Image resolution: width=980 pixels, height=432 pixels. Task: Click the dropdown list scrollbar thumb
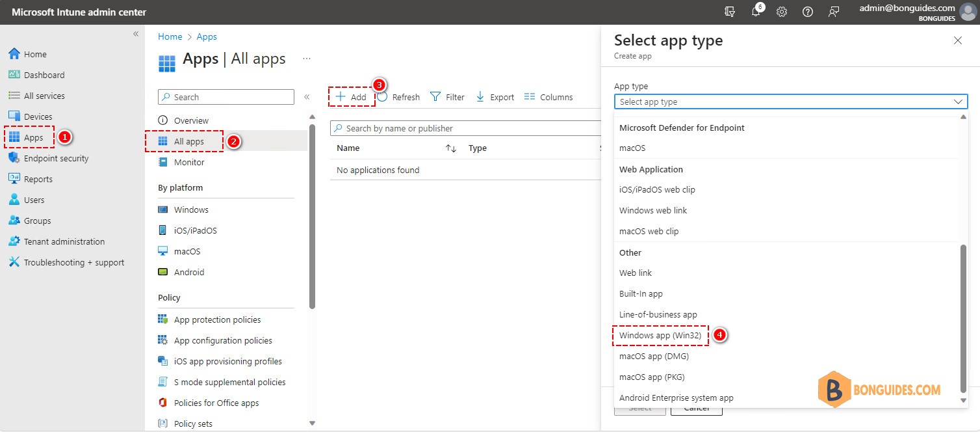pos(963,319)
